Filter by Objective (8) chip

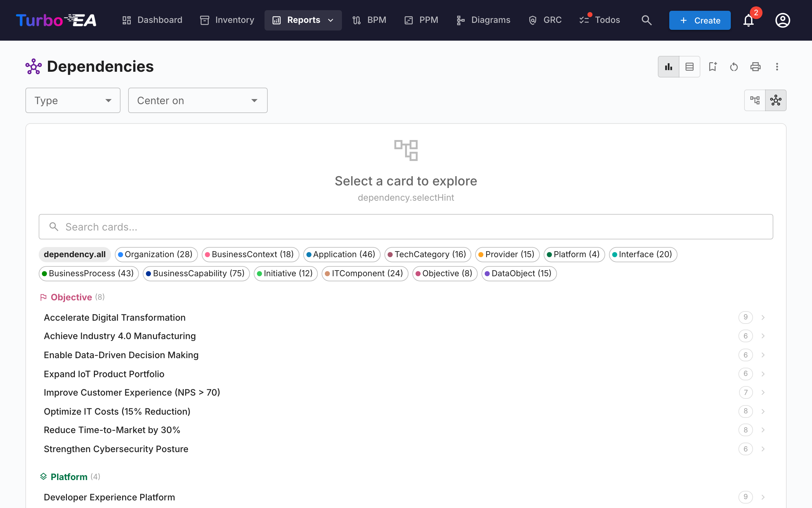click(x=445, y=273)
